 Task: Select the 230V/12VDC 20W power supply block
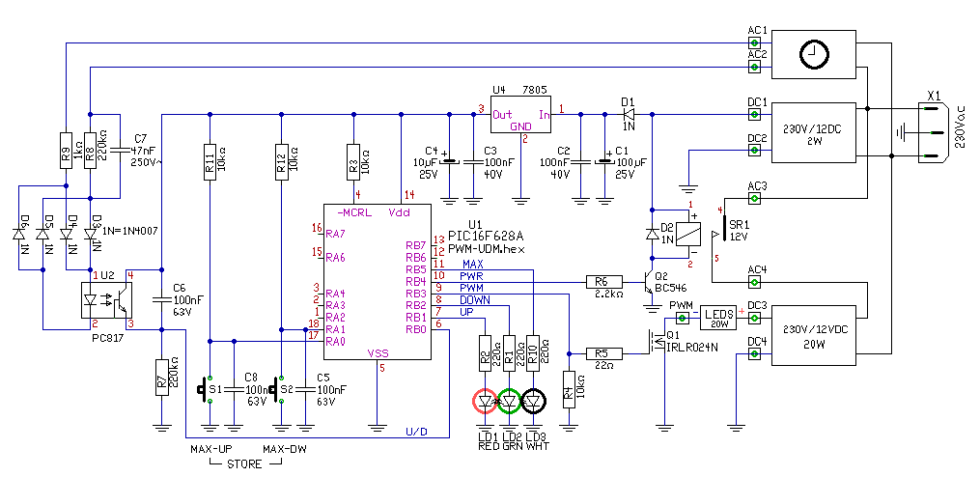click(814, 336)
